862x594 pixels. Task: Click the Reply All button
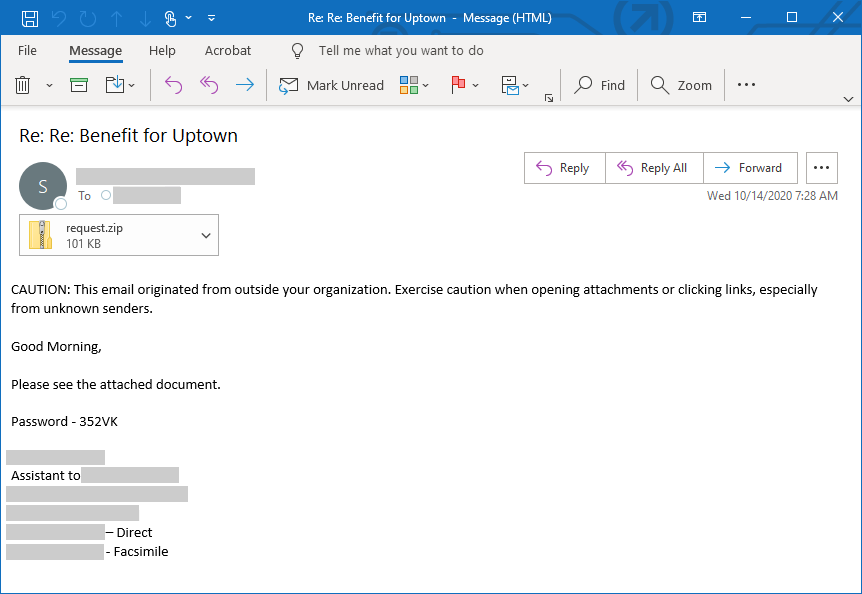[x=654, y=168]
